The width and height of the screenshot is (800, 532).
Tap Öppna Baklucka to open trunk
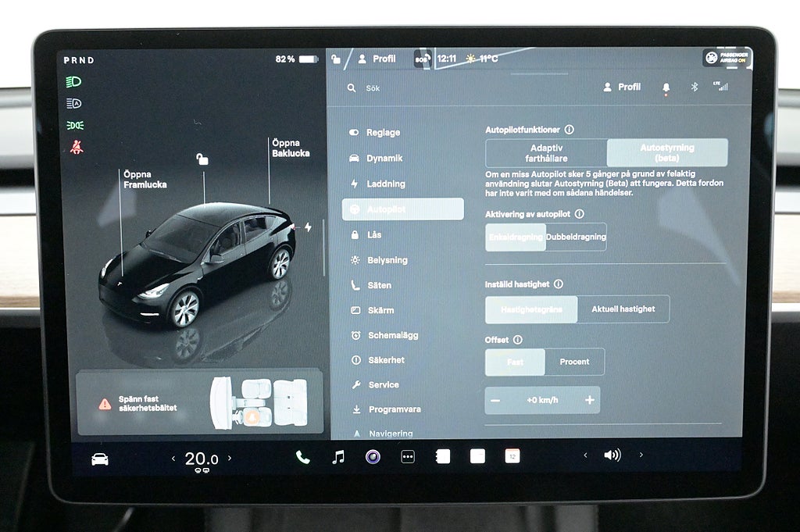290,148
